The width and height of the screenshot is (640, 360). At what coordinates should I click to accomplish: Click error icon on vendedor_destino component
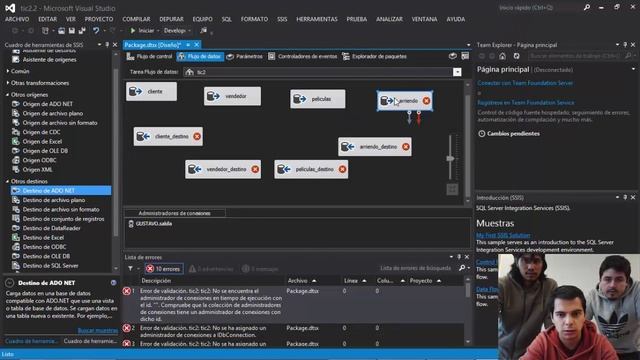[x=255, y=169]
